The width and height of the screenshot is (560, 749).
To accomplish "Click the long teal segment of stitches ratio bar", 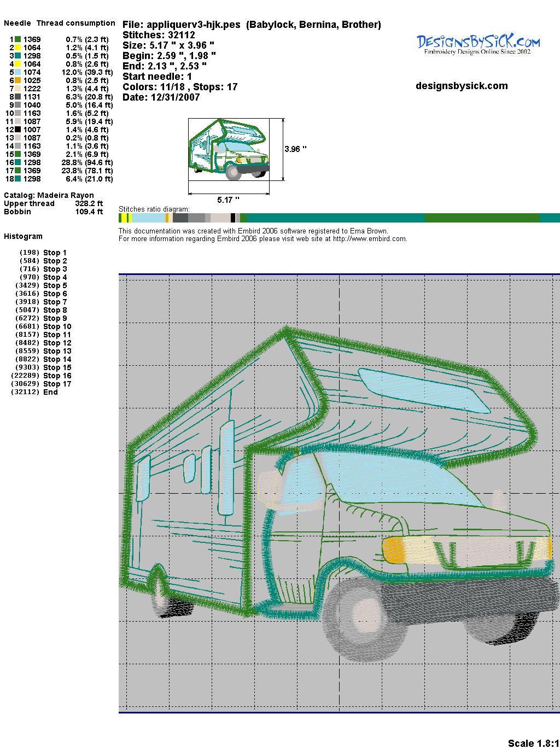I will (x=335, y=218).
